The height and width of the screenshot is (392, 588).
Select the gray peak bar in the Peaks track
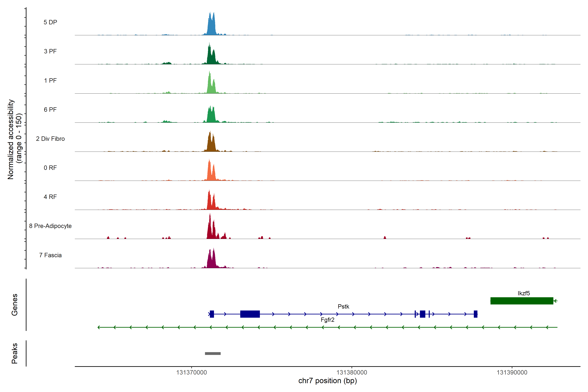point(213,353)
